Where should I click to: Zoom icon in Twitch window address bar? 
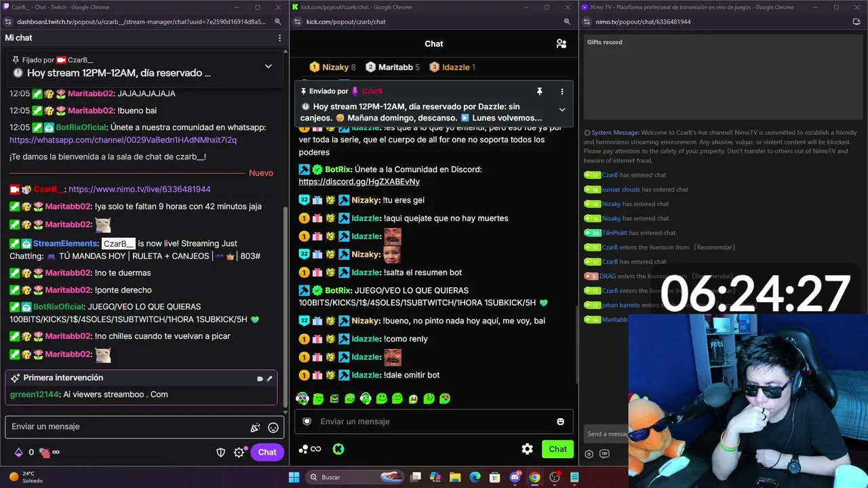click(x=278, y=22)
